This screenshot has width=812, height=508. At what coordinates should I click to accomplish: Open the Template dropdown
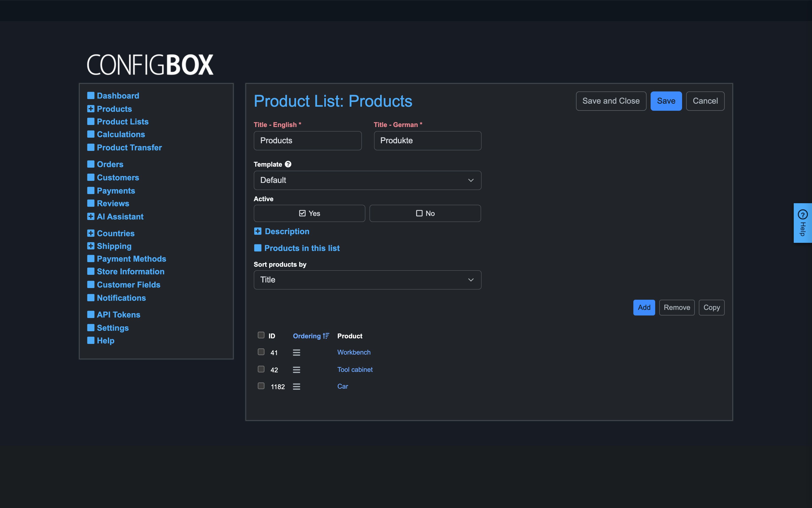click(x=367, y=180)
